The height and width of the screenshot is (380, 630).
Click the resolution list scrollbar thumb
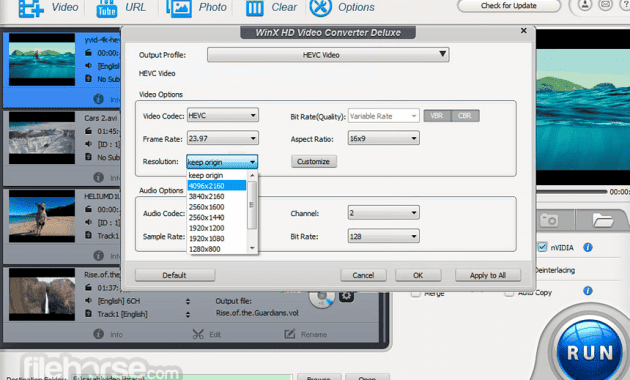click(252, 205)
